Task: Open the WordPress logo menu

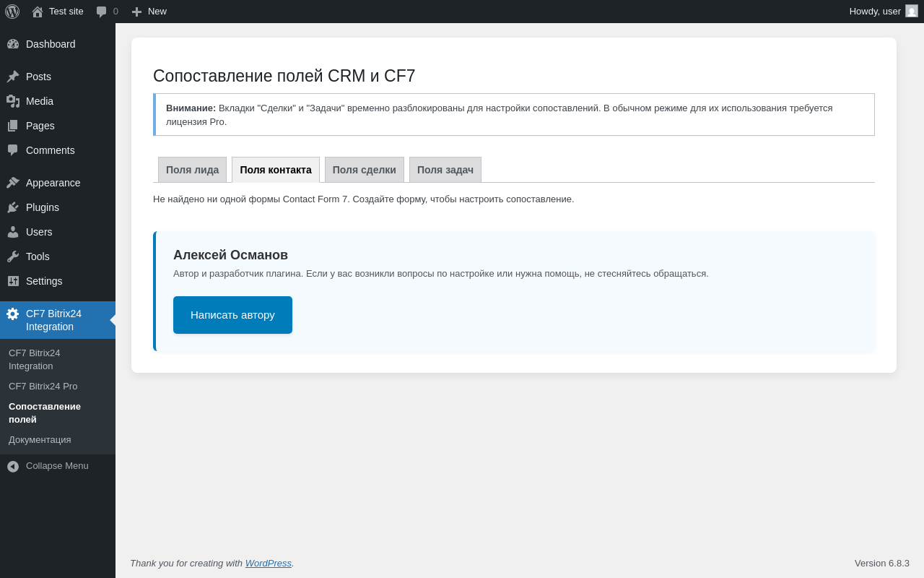Action: 12,12
